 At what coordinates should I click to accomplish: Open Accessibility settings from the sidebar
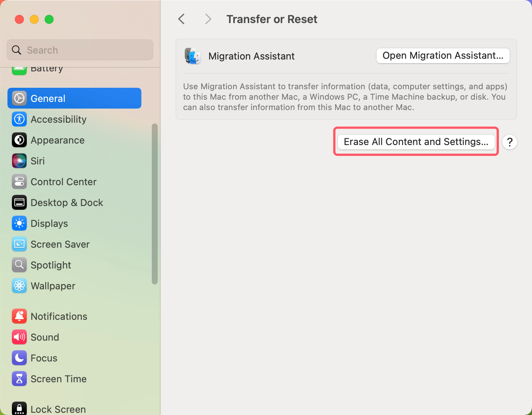pyautogui.click(x=58, y=119)
